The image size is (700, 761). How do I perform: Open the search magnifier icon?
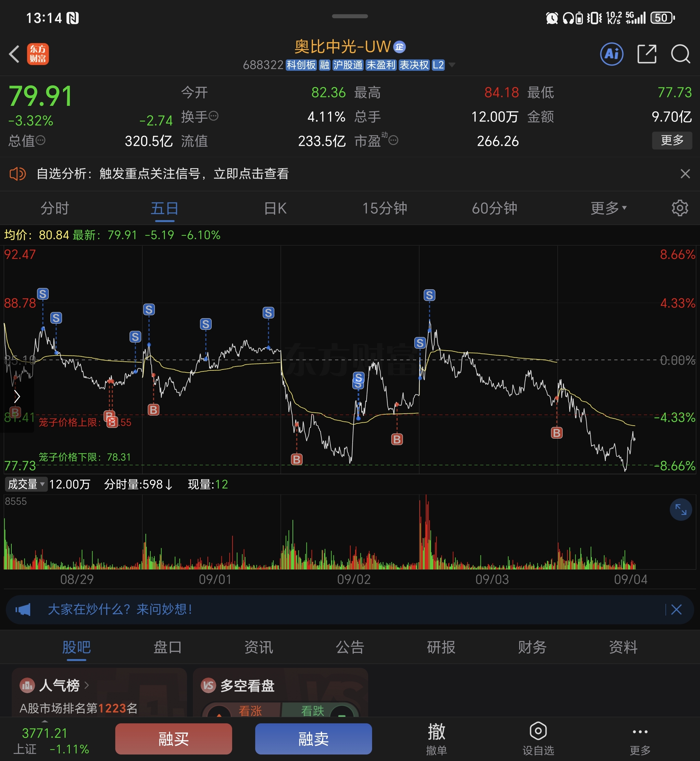point(680,54)
